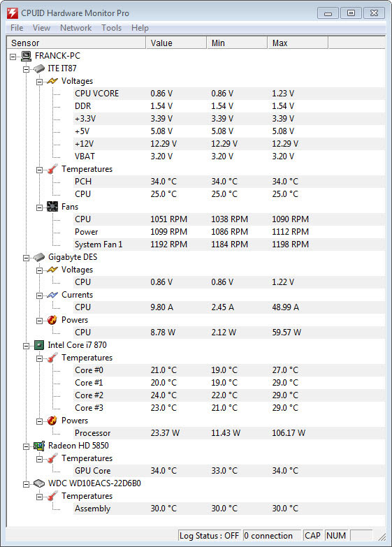Select the CPU VCORE row

pos(229,94)
